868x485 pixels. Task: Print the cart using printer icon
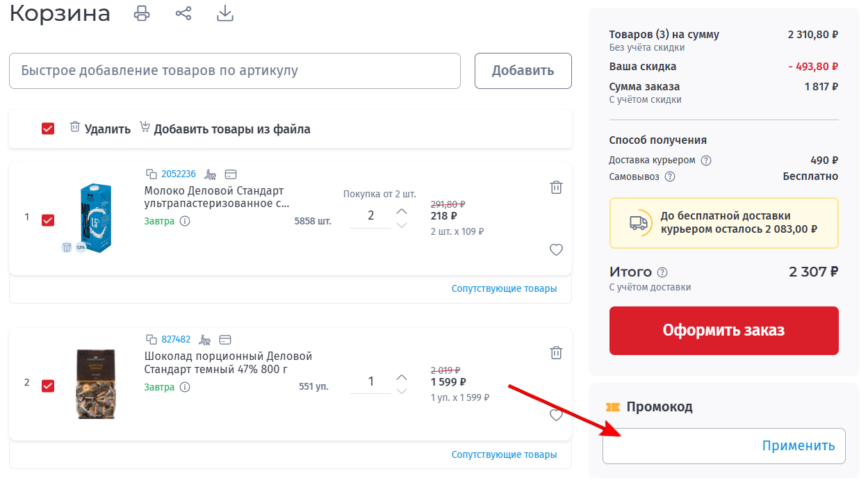[x=142, y=13]
